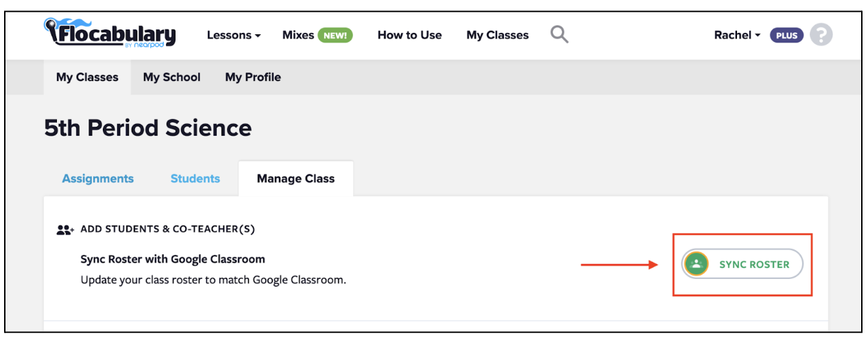
Task: Open the Assignments tab
Action: point(98,178)
